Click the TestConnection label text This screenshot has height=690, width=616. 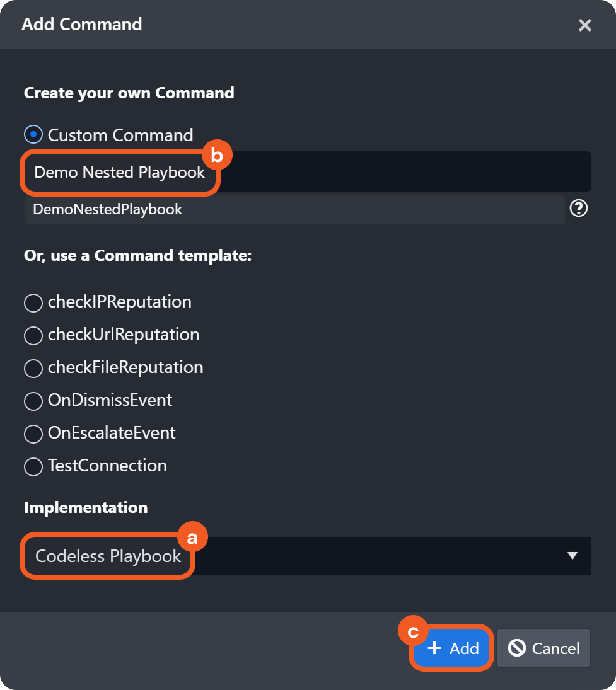click(107, 466)
